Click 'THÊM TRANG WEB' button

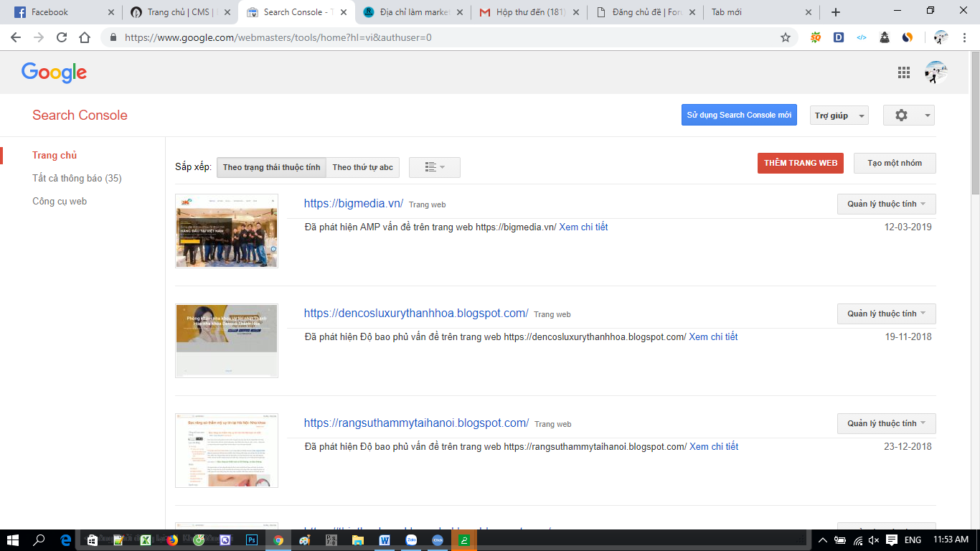click(x=801, y=163)
